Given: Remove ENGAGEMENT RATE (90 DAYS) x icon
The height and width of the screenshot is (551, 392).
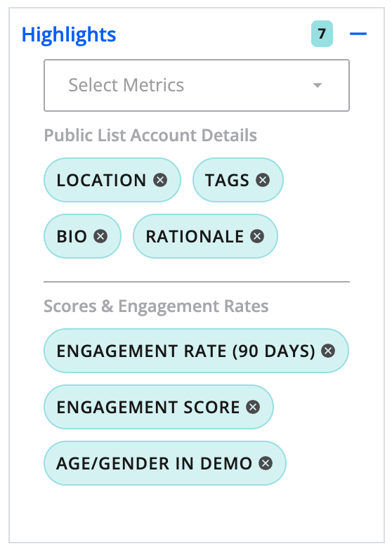Looking at the screenshot, I should [x=328, y=351].
